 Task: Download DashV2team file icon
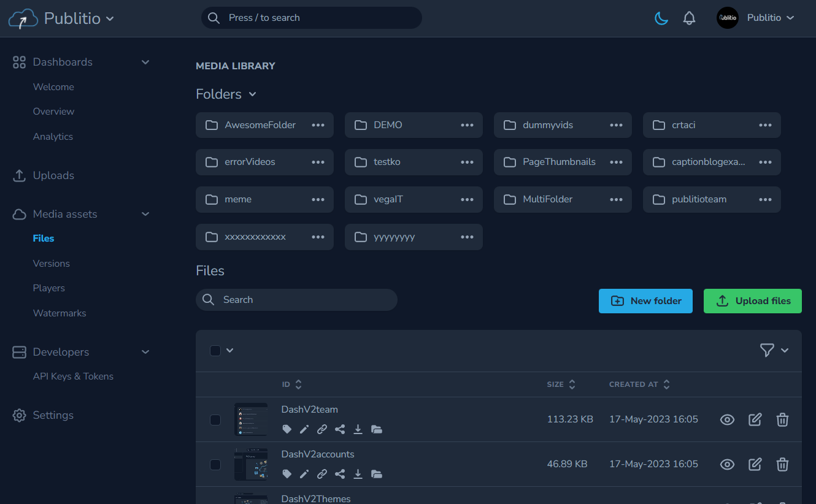click(358, 429)
